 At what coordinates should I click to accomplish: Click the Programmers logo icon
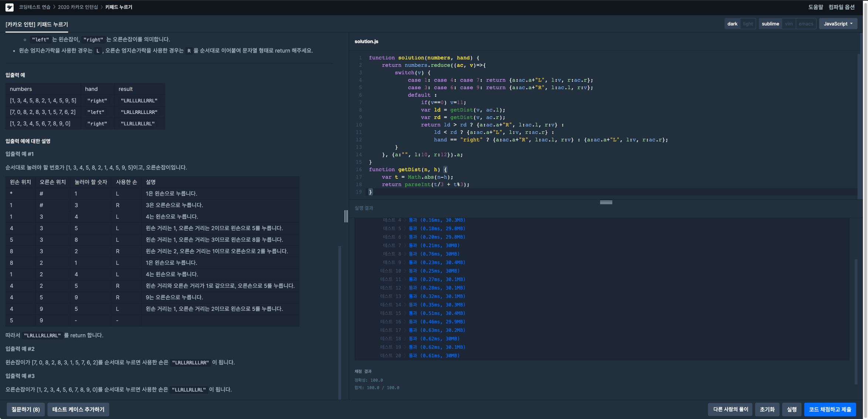[10, 7]
